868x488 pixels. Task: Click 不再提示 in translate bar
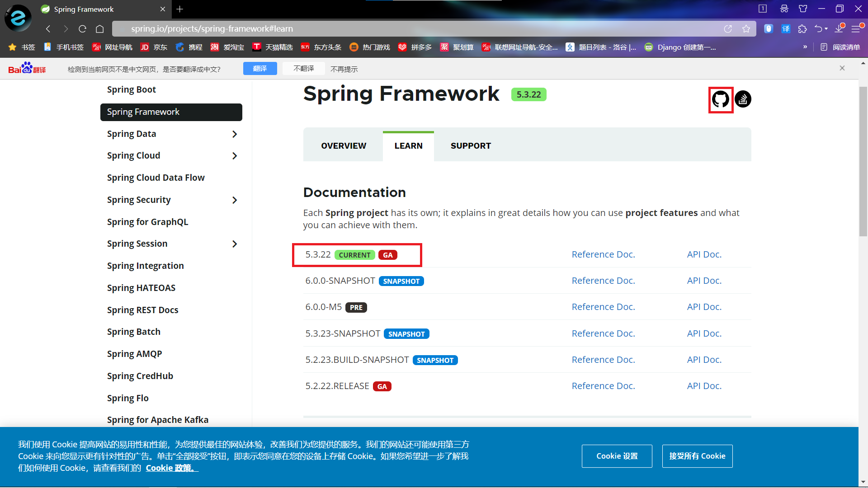344,69
